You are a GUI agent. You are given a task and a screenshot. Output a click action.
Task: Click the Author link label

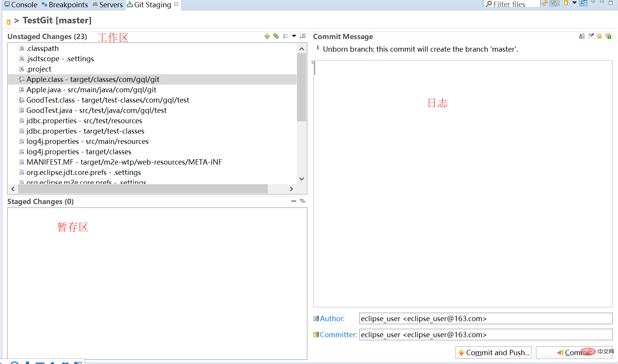(332, 318)
